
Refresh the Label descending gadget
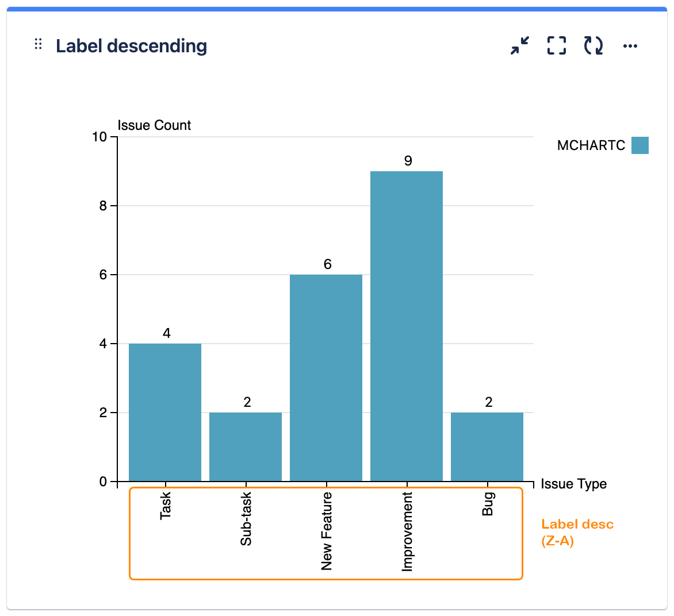pyautogui.click(x=593, y=46)
